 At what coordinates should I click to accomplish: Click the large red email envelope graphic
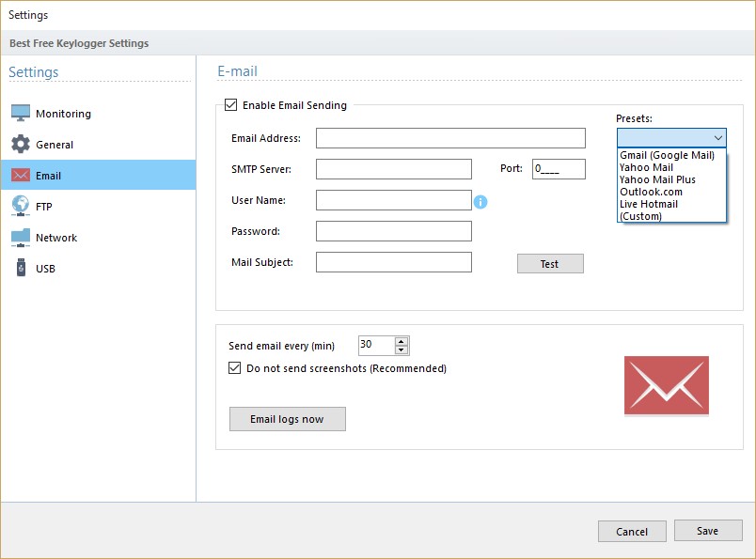[x=666, y=385]
